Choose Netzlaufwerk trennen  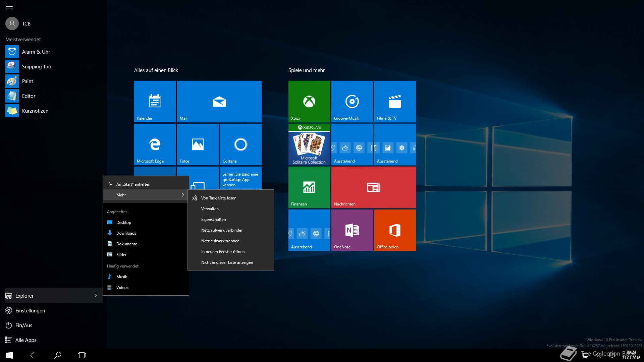[x=231, y=241]
